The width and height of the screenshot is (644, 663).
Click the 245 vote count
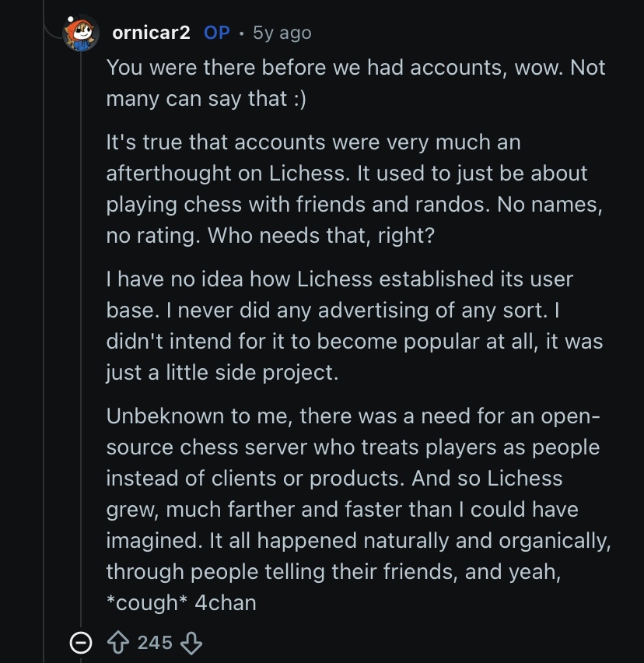coord(155,642)
